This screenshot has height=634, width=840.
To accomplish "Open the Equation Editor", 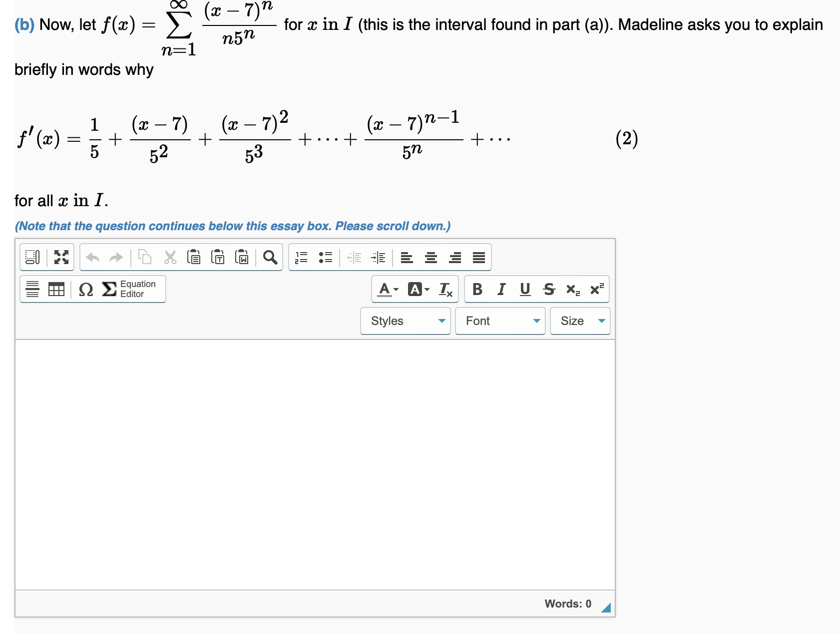I will tap(120, 289).
